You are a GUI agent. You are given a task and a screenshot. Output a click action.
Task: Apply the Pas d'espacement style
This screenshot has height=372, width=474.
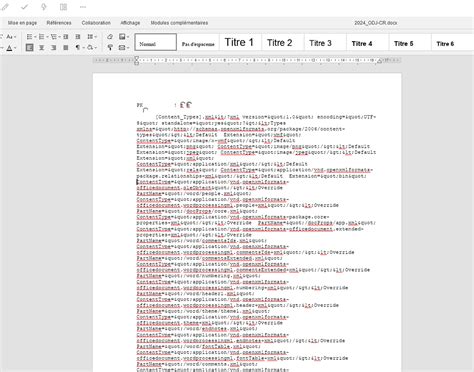[198, 42]
